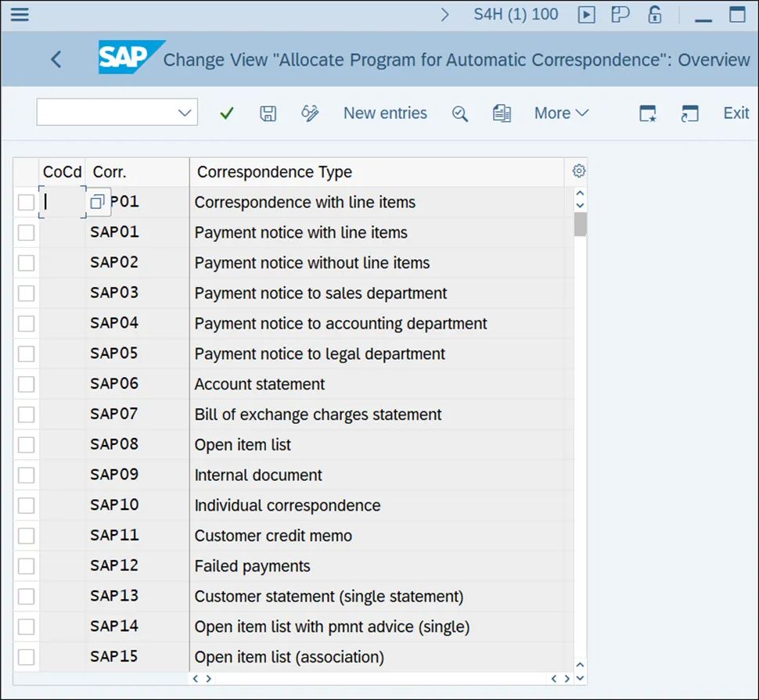Click New entries button
This screenshot has width=759, height=700.
point(385,113)
